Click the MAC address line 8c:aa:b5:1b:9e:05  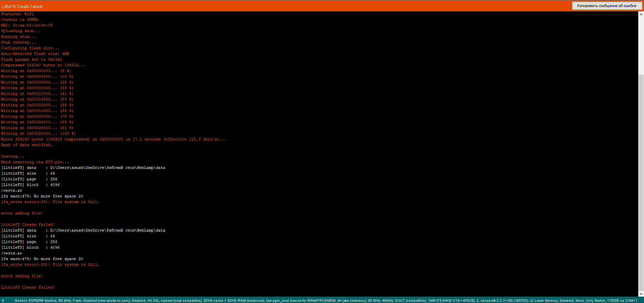pyautogui.click(x=27, y=25)
